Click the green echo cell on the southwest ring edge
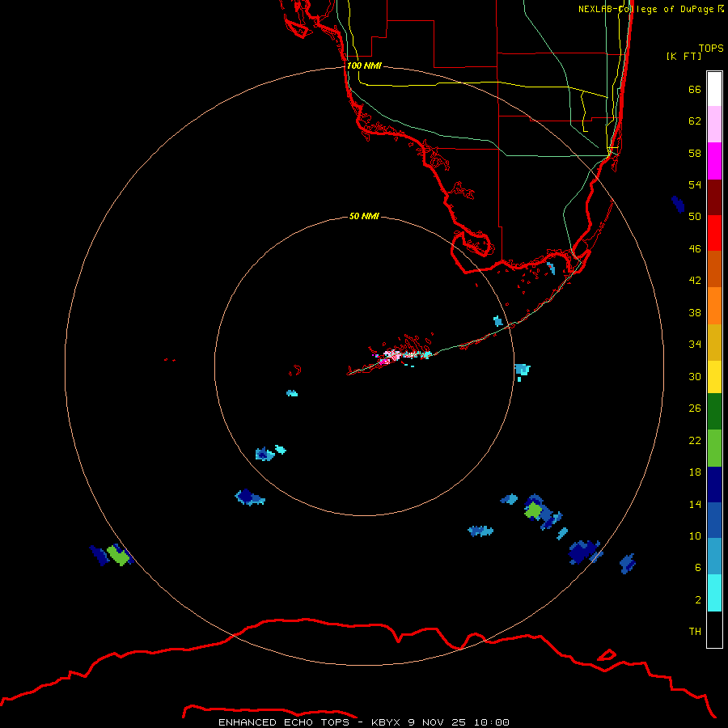 point(118,555)
